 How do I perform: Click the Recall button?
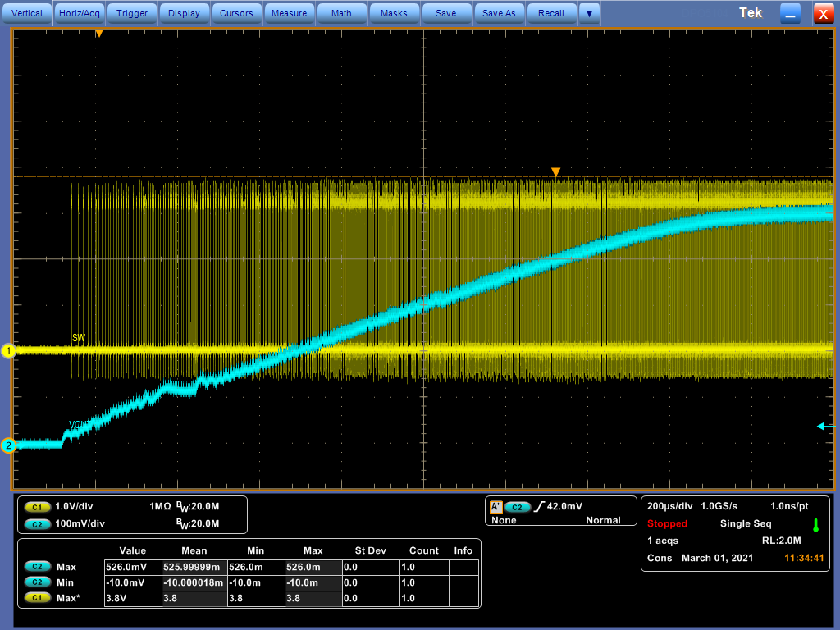(x=551, y=13)
